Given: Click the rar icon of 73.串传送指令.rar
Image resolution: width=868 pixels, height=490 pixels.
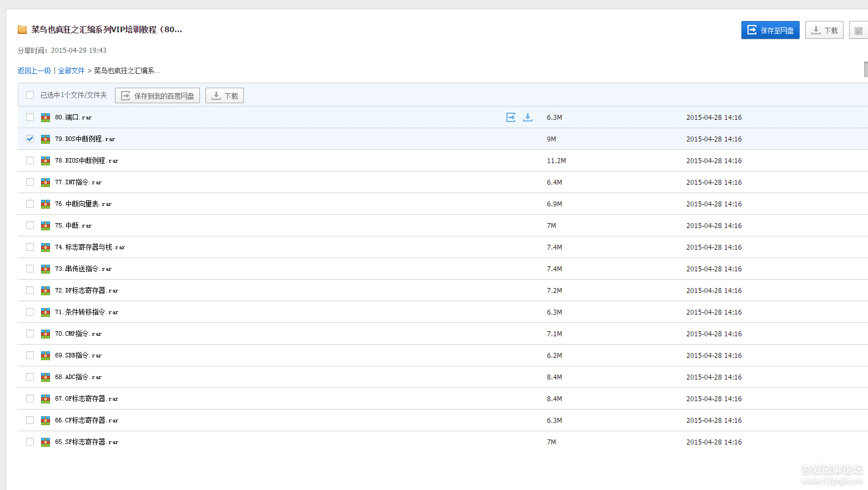Looking at the screenshot, I should [x=46, y=269].
